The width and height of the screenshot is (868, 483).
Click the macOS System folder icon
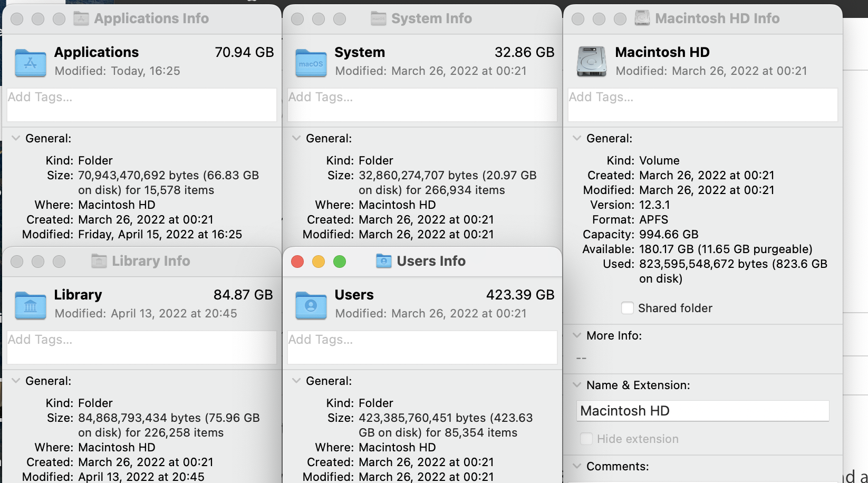coord(311,62)
